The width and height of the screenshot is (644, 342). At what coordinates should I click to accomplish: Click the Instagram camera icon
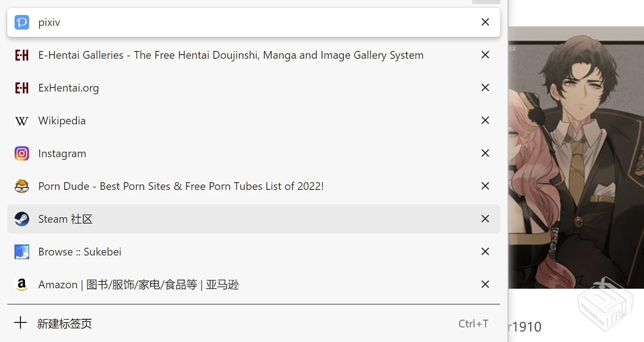[22, 153]
